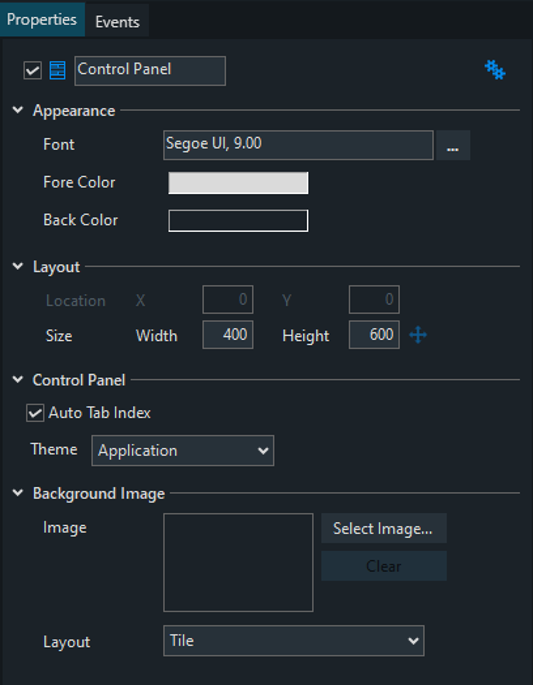Select the Properties tab
534x686 pixels.
pyautogui.click(x=42, y=19)
